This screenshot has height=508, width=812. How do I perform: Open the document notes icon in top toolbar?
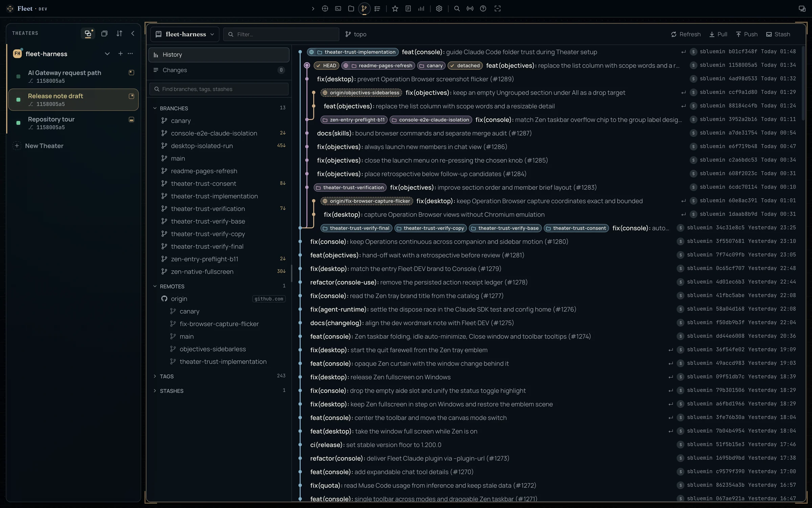pos(408,9)
